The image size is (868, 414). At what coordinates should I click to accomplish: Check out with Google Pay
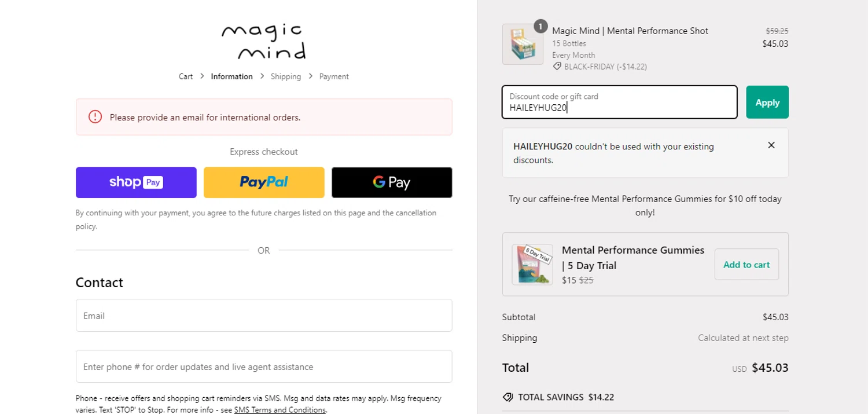pyautogui.click(x=392, y=182)
